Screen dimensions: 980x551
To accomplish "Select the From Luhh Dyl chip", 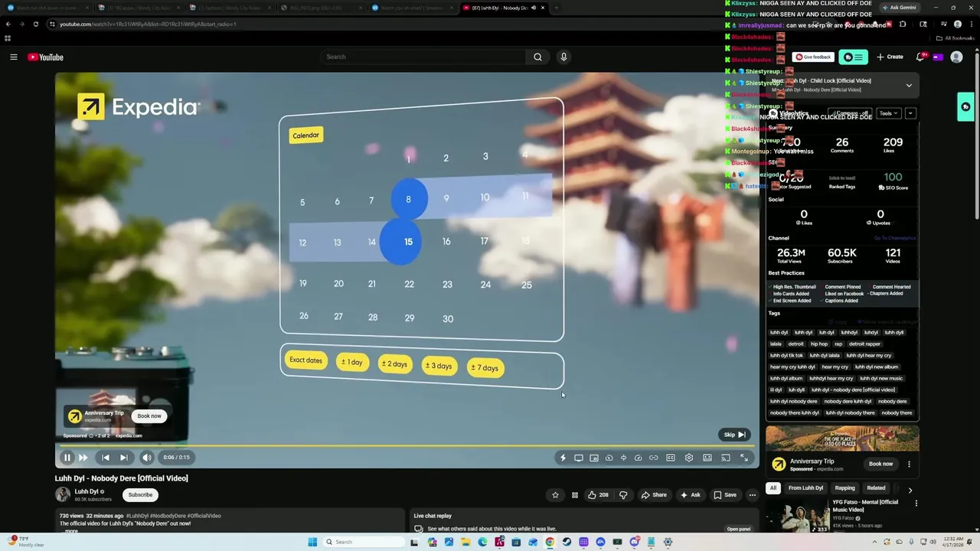I will 805,488.
